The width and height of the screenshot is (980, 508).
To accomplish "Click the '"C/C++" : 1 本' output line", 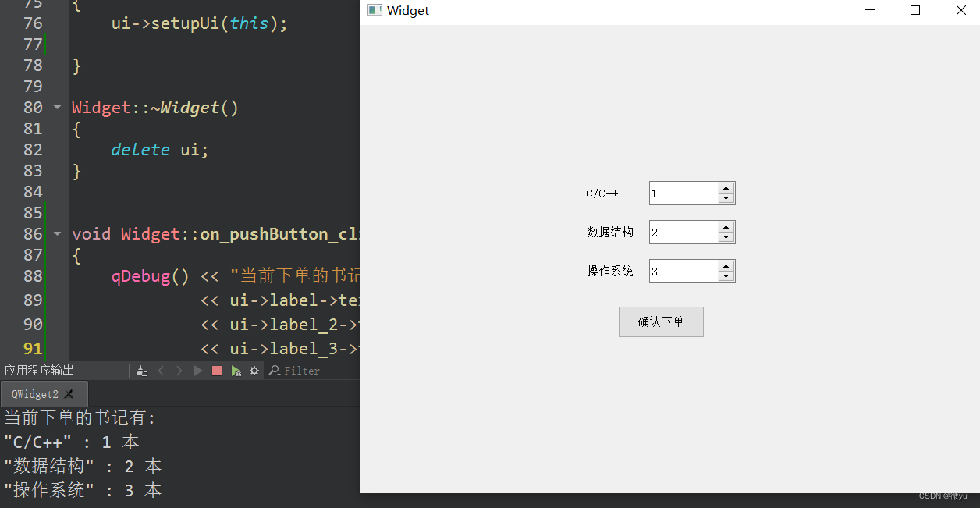I will point(72,442).
